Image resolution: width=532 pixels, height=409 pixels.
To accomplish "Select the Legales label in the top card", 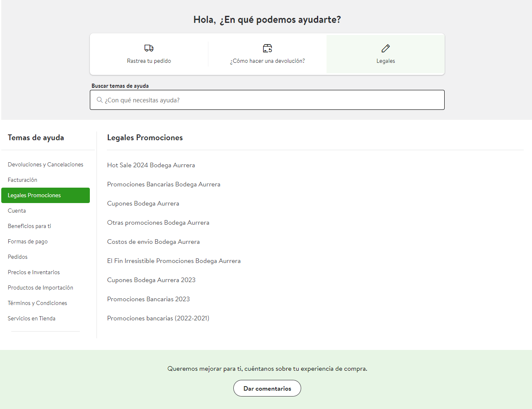I will pos(386,61).
